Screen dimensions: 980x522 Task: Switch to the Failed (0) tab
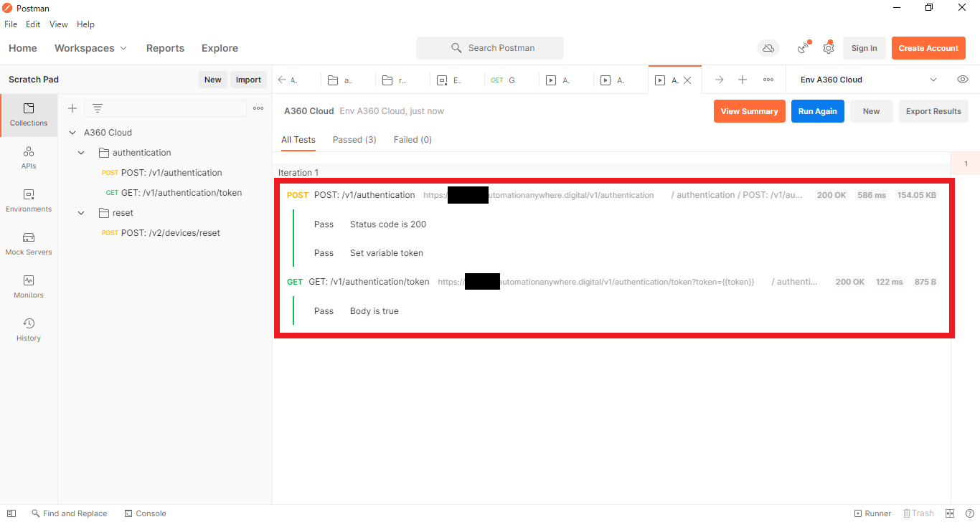[x=413, y=140]
